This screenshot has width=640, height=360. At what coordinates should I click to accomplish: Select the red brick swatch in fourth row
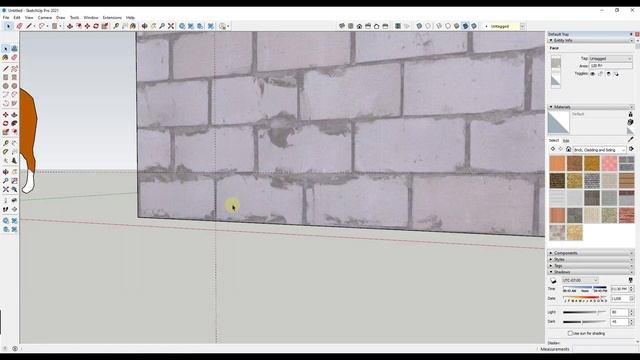click(626, 215)
